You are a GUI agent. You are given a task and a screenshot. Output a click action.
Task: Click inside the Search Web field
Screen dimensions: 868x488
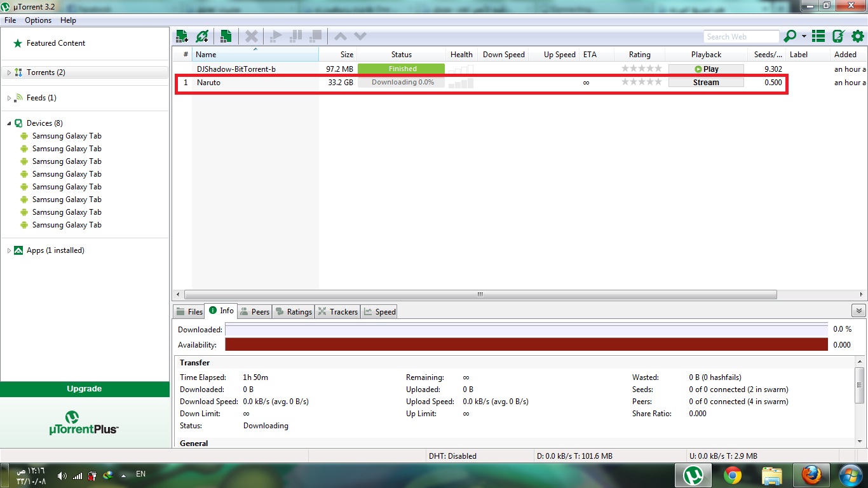pos(741,37)
